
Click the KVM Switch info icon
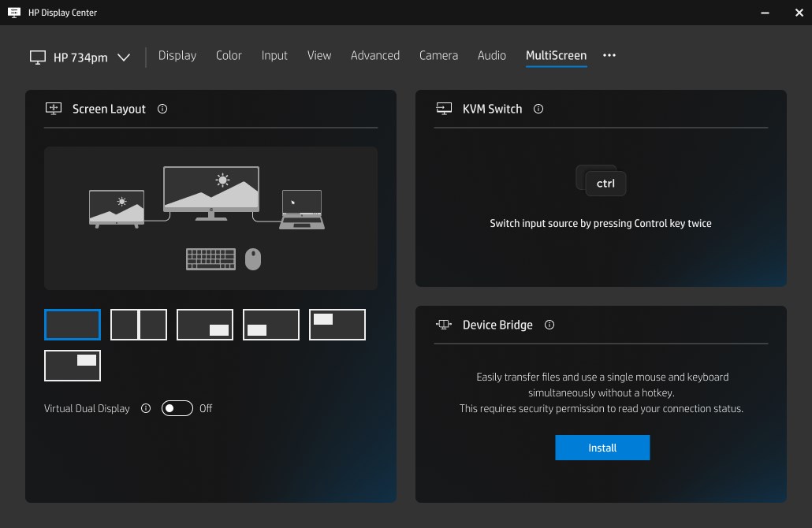[x=538, y=109]
